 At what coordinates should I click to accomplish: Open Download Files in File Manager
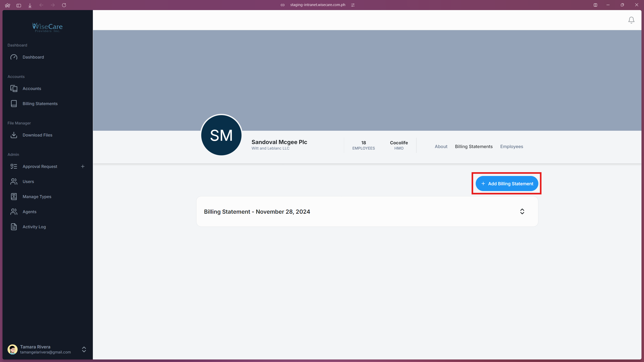pos(37,135)
